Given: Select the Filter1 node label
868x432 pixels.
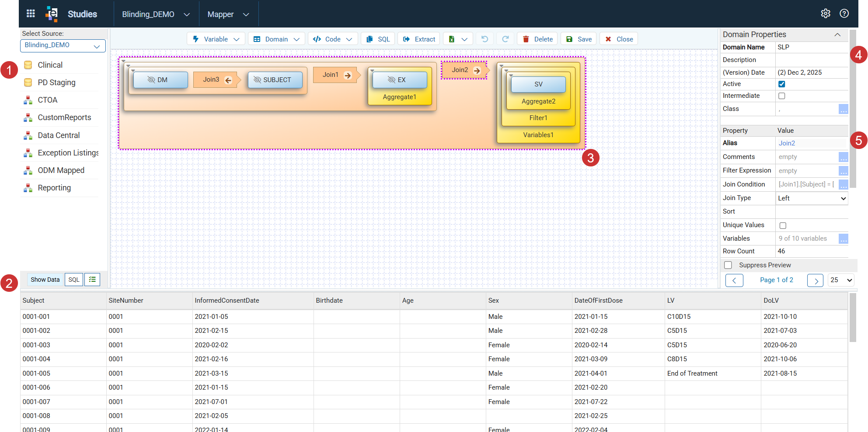Looking at the screenshot, I should coord(538,118).
